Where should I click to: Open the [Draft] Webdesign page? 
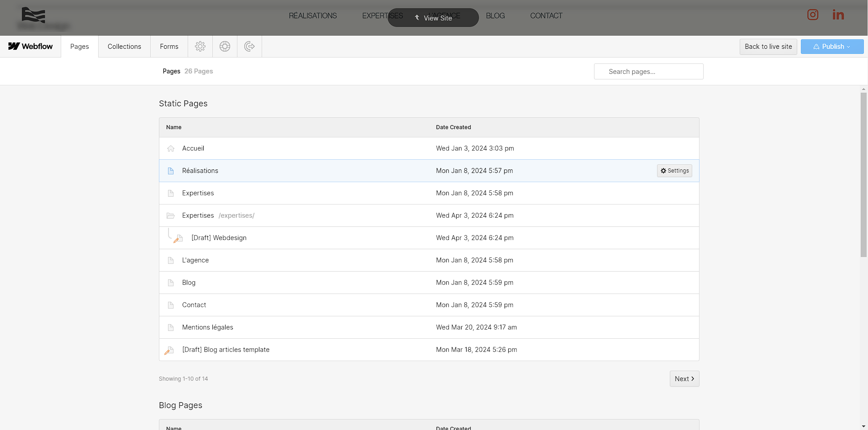coord(429,238)
